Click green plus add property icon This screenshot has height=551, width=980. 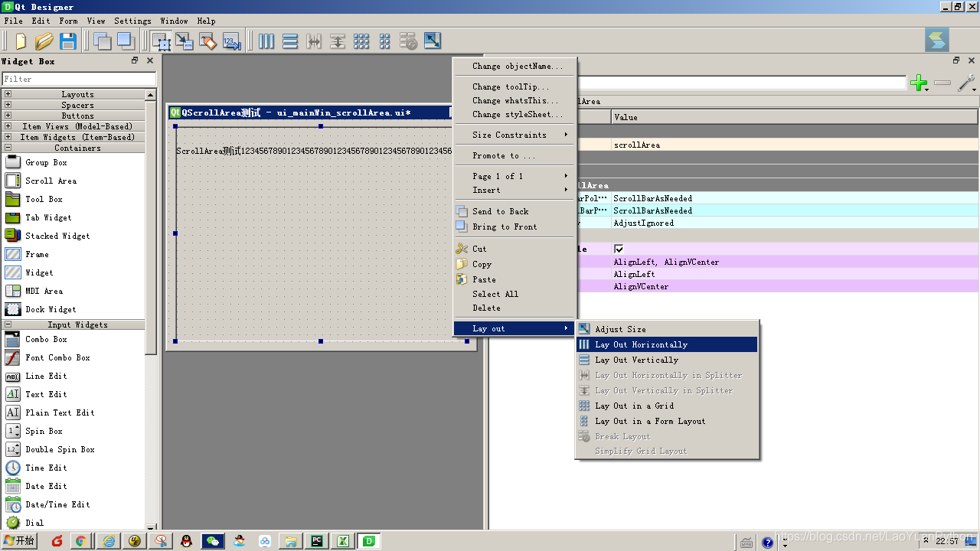coord(920,83)
